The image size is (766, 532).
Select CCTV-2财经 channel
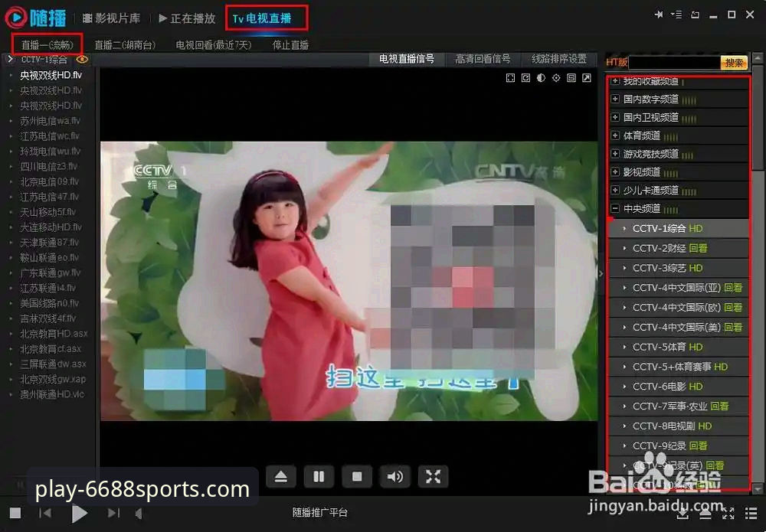click(679, 249)
